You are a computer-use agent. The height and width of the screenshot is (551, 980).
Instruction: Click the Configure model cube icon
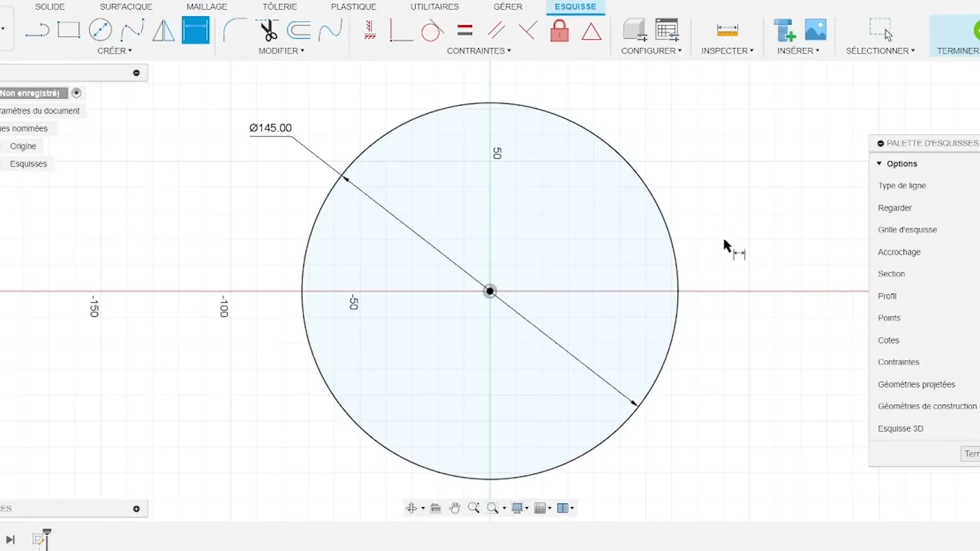(635, 30)
